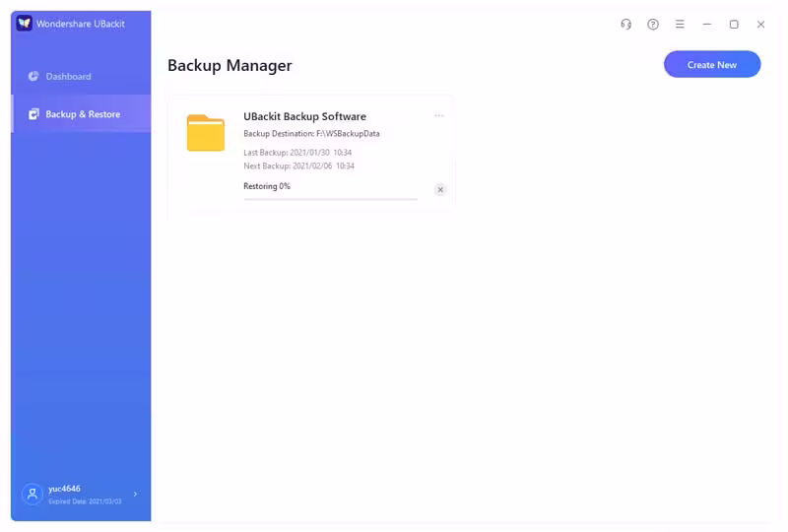The image size is (788, 532).
Task: Close the UBackit window
Action: click(760, 24)
